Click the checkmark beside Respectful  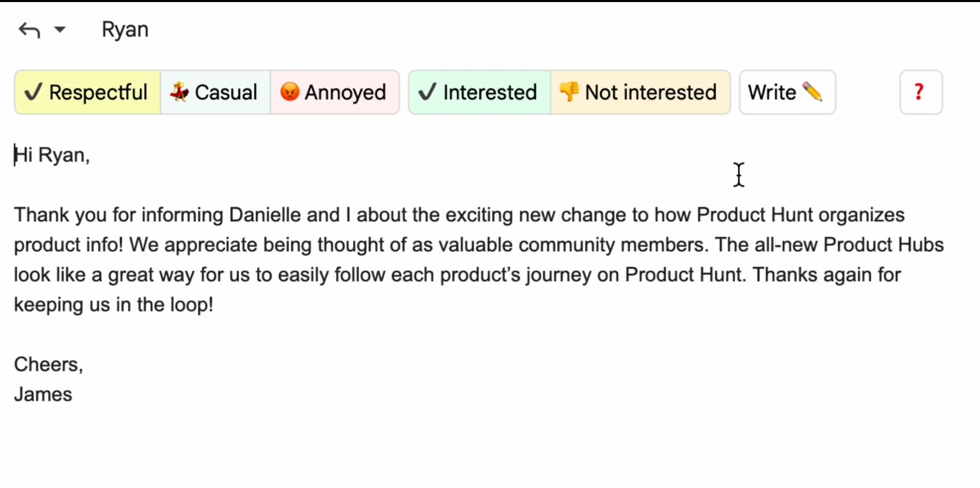33,92
